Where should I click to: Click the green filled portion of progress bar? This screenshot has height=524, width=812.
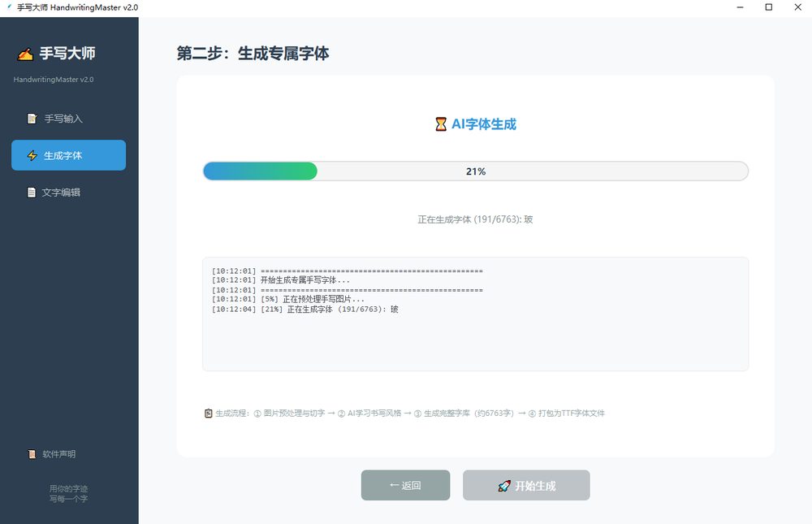coord(260,171)
